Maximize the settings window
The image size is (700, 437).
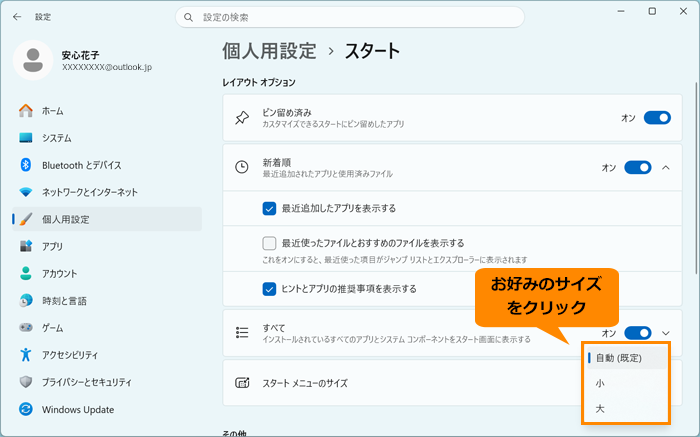tap(652, 12)
